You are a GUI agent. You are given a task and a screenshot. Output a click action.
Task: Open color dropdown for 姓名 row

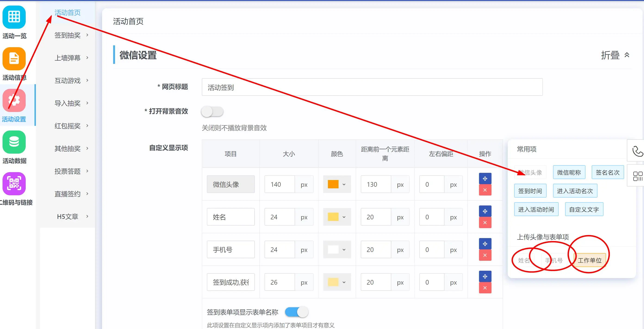pyautogui.click(x=337, y=217)
